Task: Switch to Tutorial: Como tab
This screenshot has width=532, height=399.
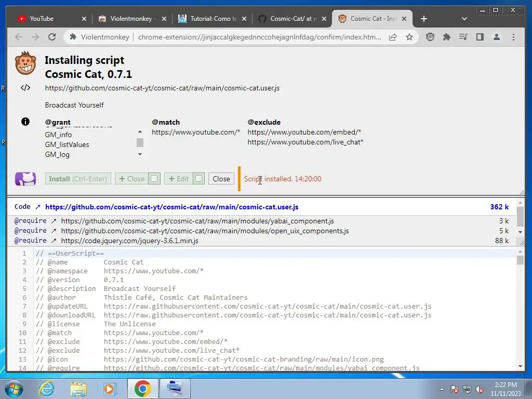Action: coord(212,19)
